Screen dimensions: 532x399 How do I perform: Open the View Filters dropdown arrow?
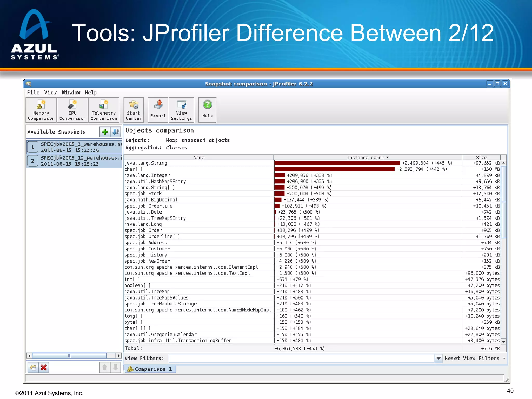click(438, 358)
